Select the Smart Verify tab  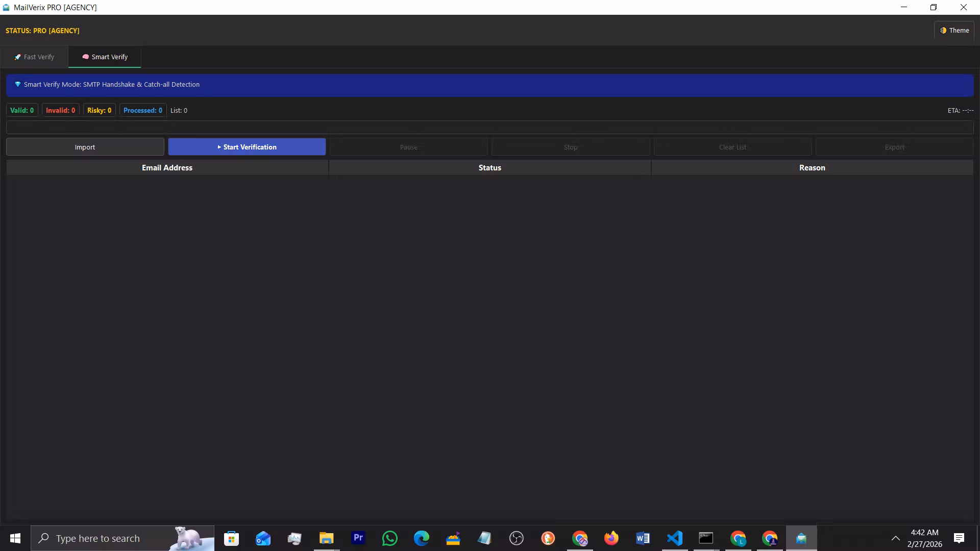coord(105,57)
